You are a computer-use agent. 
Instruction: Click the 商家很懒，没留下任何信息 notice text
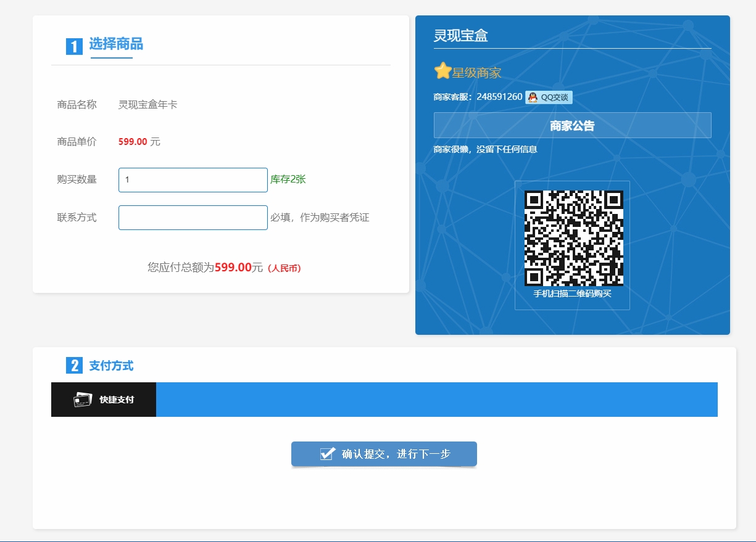[486, 149]
